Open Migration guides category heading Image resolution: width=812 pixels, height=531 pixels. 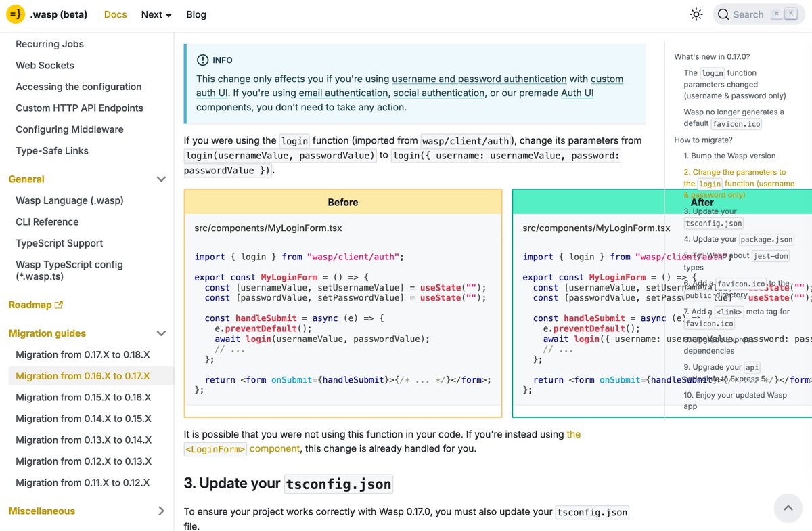coord(47,333)
